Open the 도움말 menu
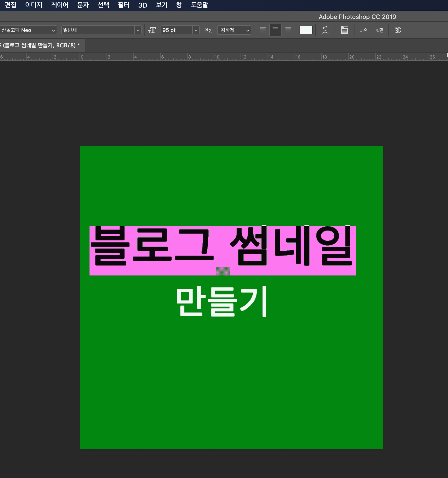This screenshot has height=478, width=448. pos(199,5)
